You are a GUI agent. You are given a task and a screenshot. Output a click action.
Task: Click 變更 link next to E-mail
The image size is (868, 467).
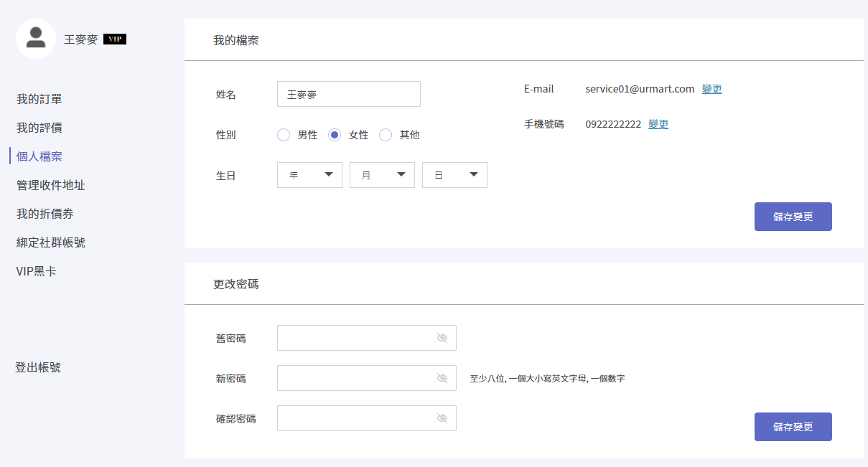coord(712,89)
